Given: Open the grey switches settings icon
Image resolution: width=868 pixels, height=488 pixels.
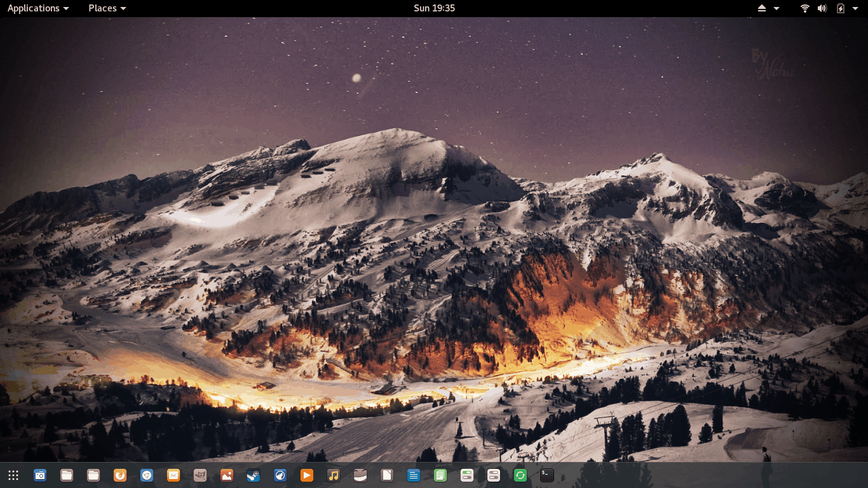Looking at the screenshot, I should click(x=494, y=475).
